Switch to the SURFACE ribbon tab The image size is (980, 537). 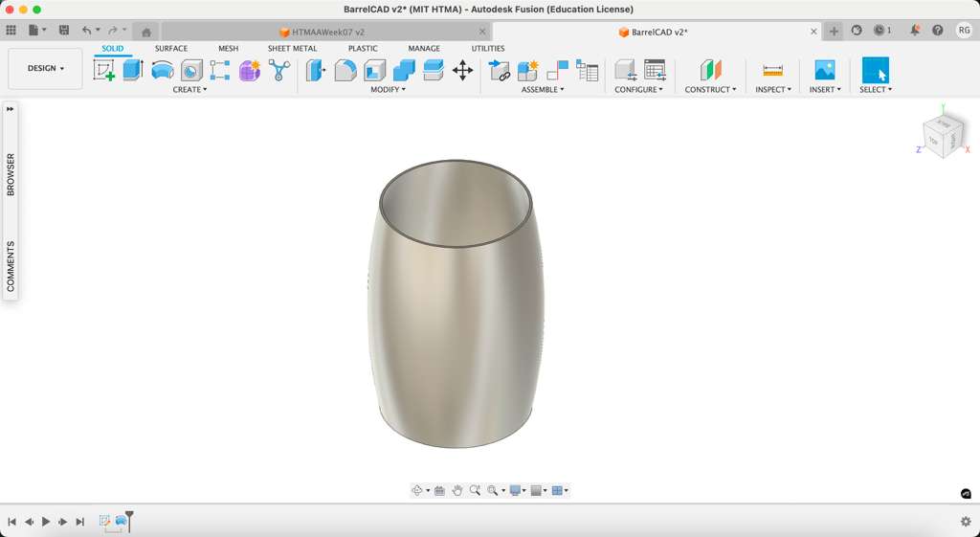[x=171, y=48]
